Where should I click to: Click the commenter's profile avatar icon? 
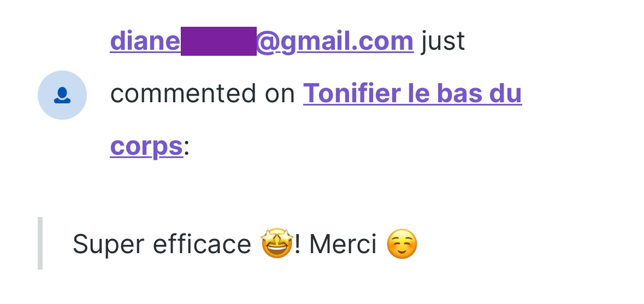click(x=62, y=95)
